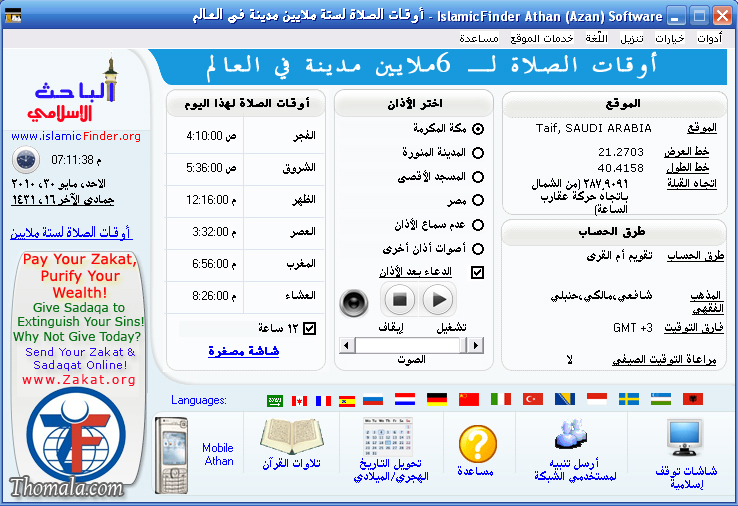Pick the Bosnian flag language
The image size is (738, 506).
tap(565, 399)
